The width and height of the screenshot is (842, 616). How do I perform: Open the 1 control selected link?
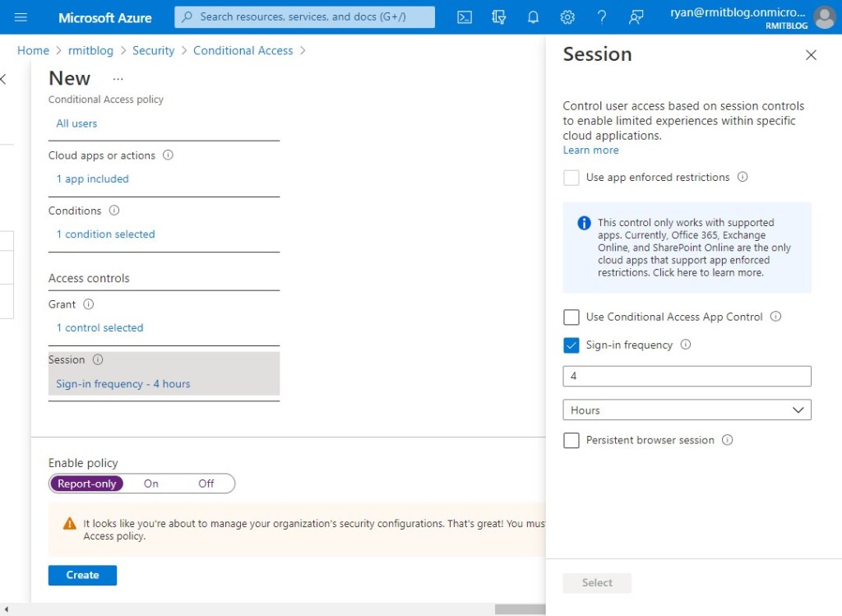tap(99, 327)
